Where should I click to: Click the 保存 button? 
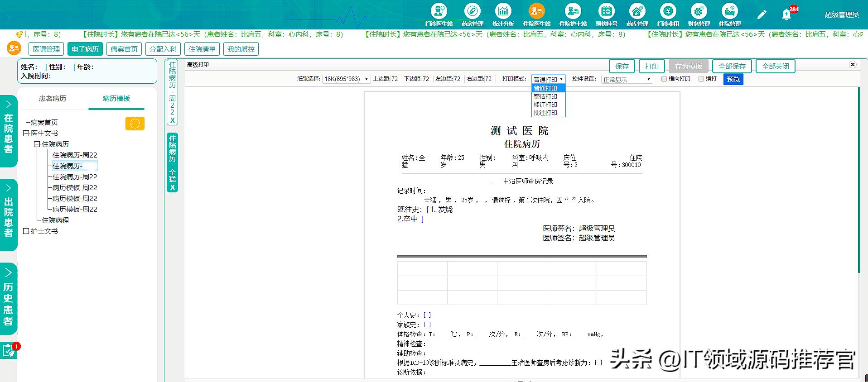(x=622, y=66)
